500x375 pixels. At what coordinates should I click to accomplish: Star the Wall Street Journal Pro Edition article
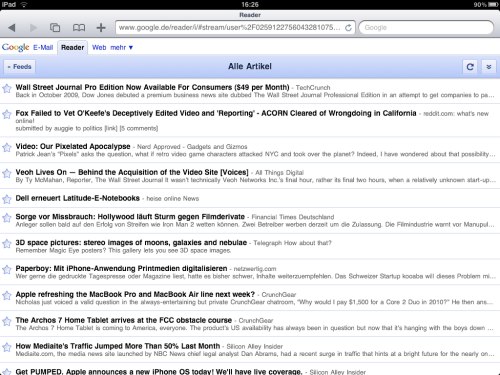click(7, 89)
